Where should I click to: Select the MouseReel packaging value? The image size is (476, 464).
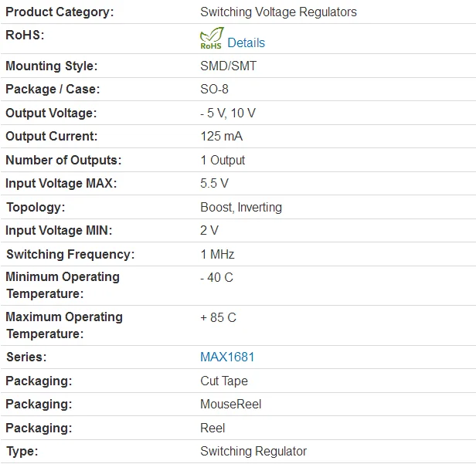click(x=231, y=404)
